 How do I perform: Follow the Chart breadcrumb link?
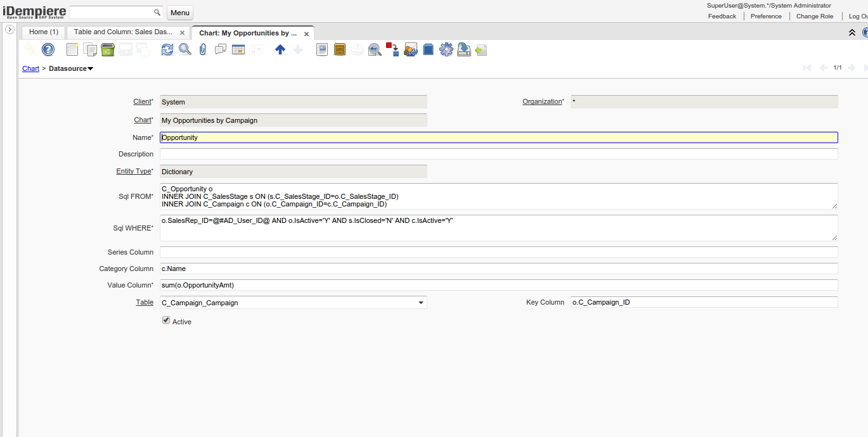coord(30,68)
